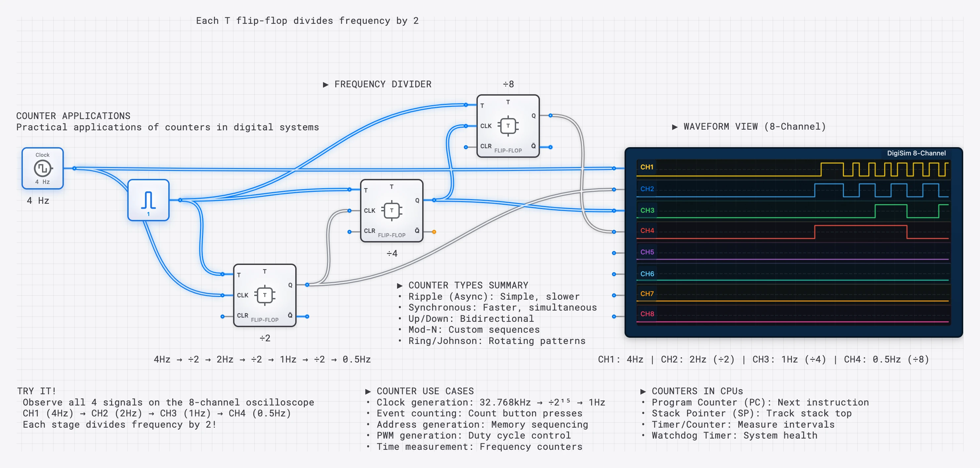The width and height of the screenshot is (980, 468).
Task: Click the 4 Hz Clock component icon
Action: (42, 168)
